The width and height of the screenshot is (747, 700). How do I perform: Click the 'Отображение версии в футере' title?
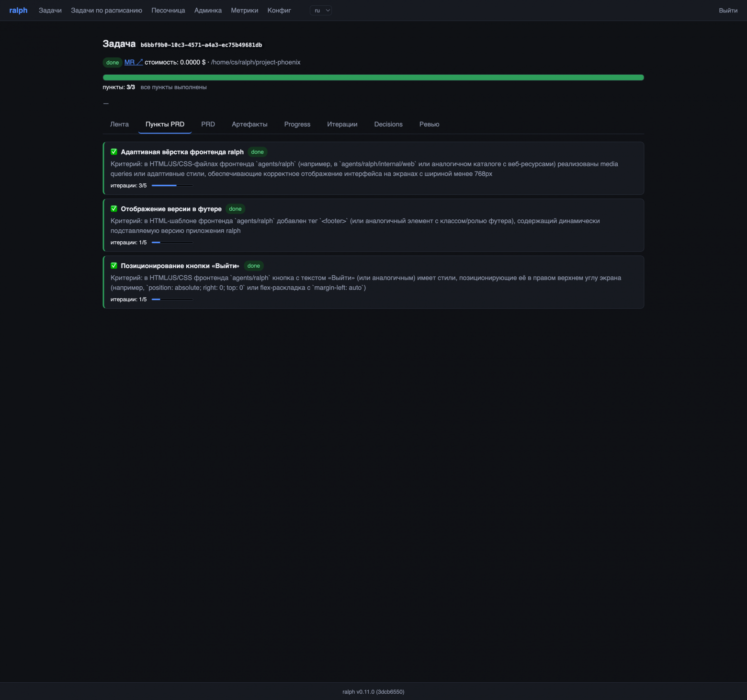click(171, 209)
